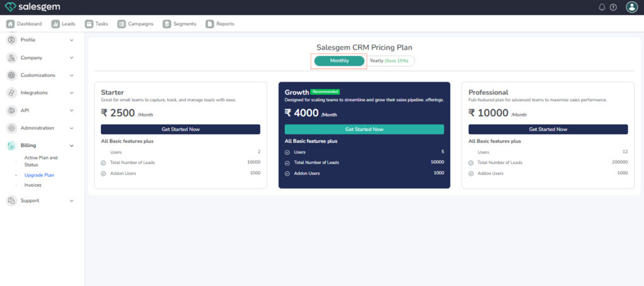This screenshot has height=286, width=644.
Task: Click the notification bell icon
Action: pyautogui.click(x=602, y=7)
